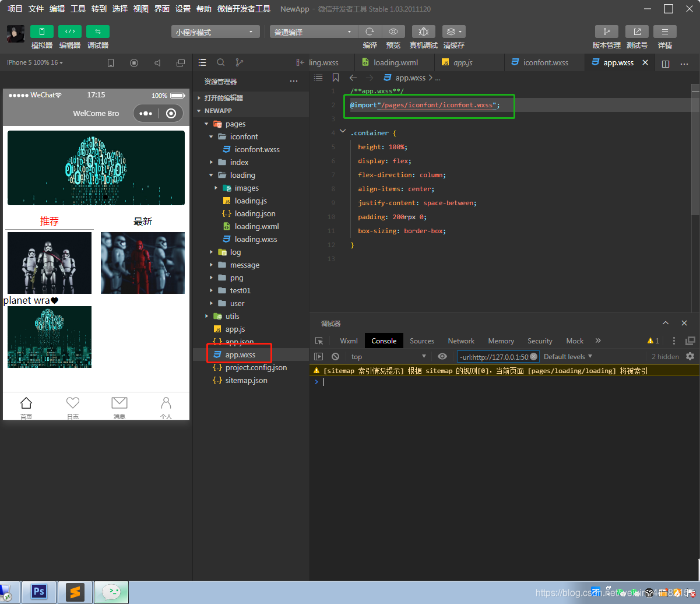Open the iPhone 5 device dropdown
Image resolution: width=700 pixels, height=604 pixels.
coord(35,62)
